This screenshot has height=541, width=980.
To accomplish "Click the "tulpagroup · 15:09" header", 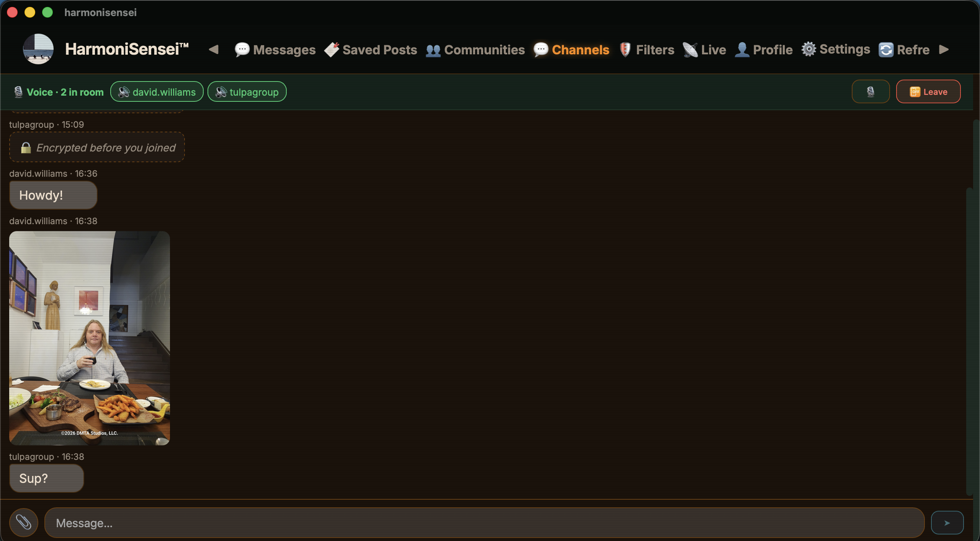I will pyautogui.click(x=47, y=124).
